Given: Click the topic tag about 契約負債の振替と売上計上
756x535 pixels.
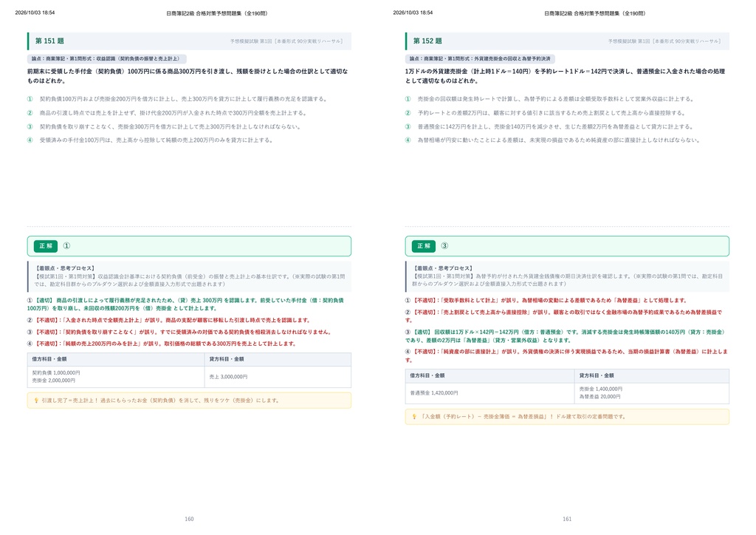Looking at the screenshot, I should point(106,59).
